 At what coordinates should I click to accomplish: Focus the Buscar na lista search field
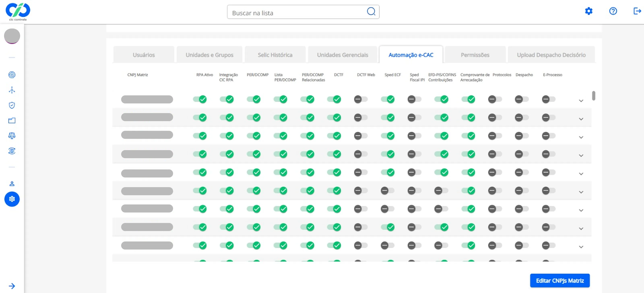click(x=303, y=12)
